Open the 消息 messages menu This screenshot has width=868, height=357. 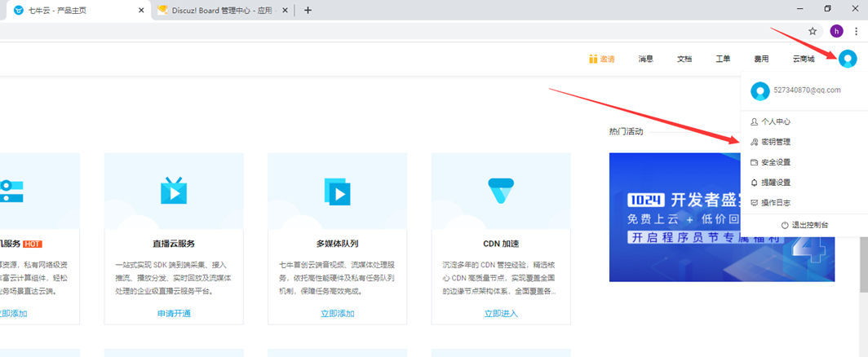645,59
